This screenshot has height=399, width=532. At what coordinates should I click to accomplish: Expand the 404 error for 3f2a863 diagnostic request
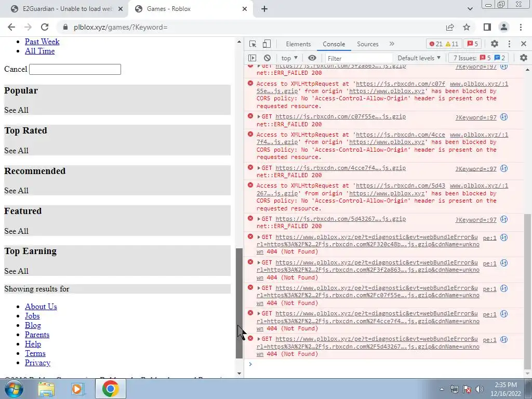[259, 262]
